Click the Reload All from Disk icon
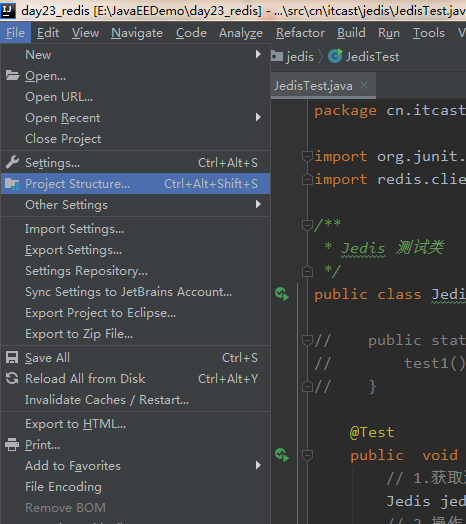This screenshot has width=466, height=524. point(12,378)
